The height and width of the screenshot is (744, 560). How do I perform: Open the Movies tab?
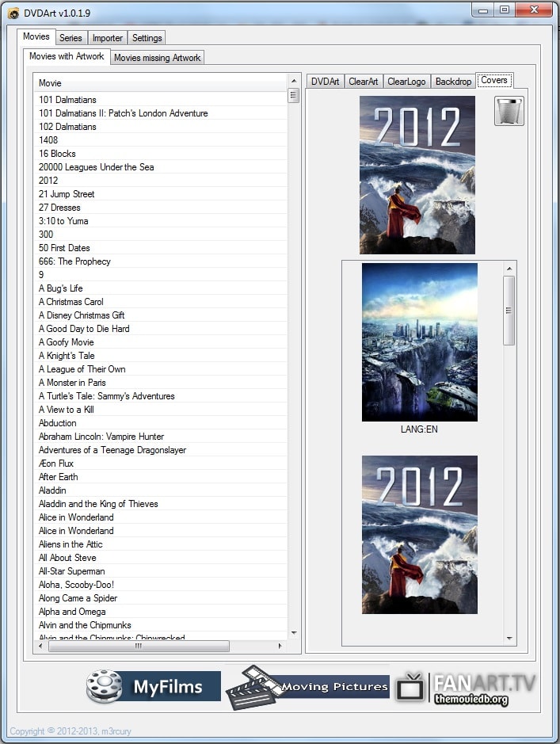(36, 36)
